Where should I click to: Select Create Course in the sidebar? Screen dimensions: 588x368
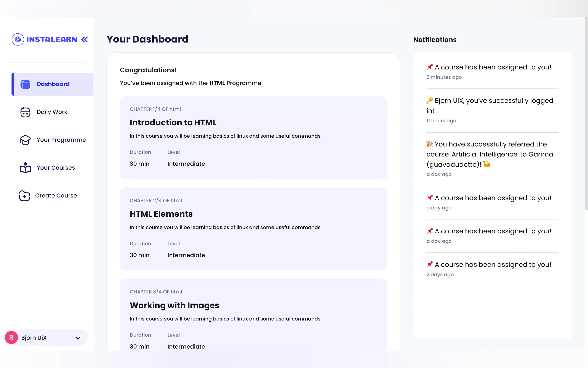tap(56, 196)
